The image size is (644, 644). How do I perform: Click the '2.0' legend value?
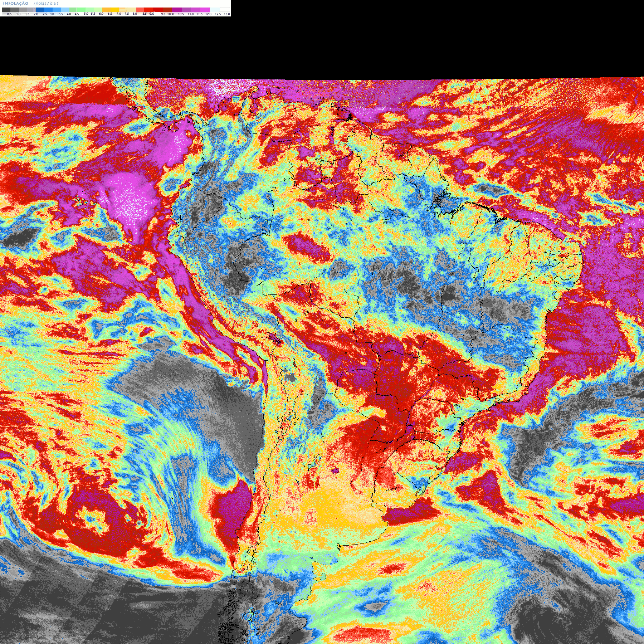(x=36, y=14)
